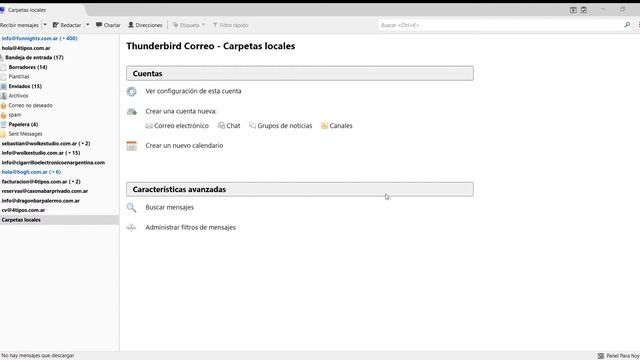This screenshot has width=640, height=360.
Task: Create a new Chat account
Action: tap(229, 126)
